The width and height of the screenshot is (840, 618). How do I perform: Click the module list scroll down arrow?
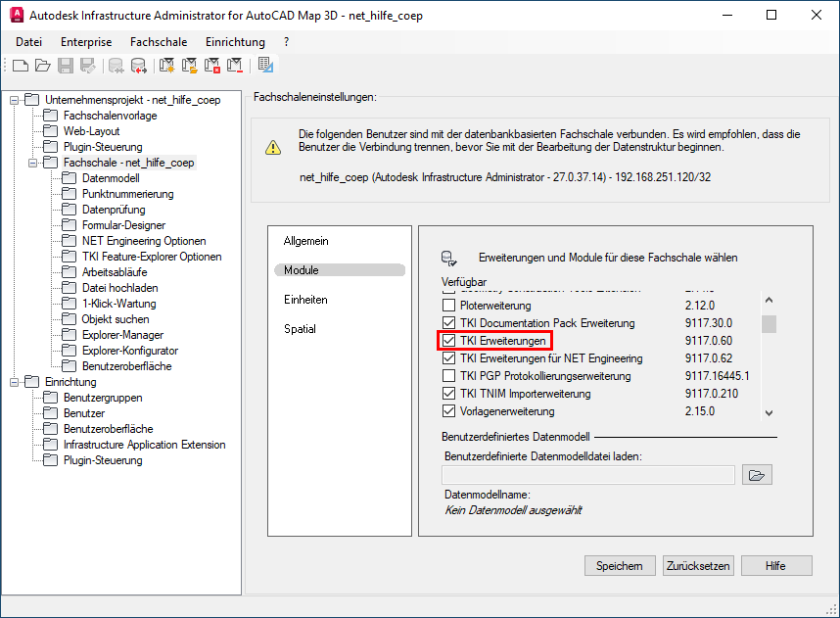770,412
